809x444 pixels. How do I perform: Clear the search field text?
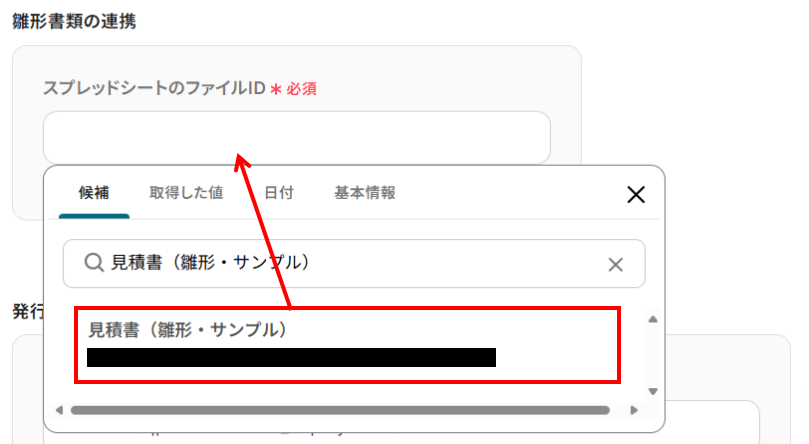pyautogui.click(x=615, y=265)
